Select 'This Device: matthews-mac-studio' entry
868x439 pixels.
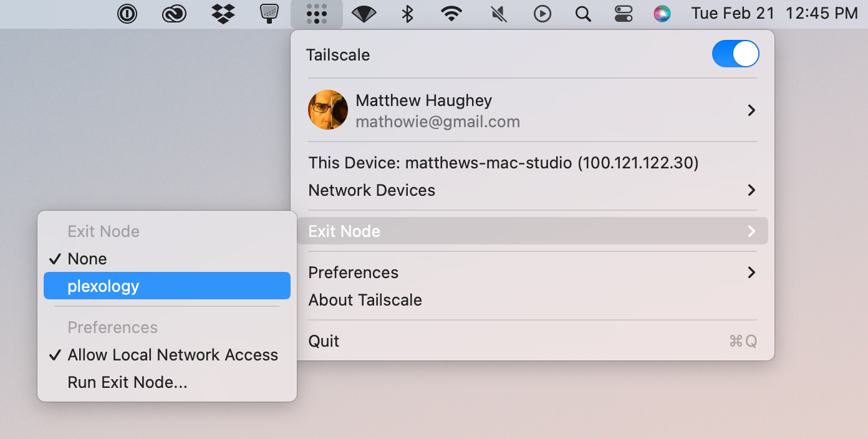[x=533, y=163]
